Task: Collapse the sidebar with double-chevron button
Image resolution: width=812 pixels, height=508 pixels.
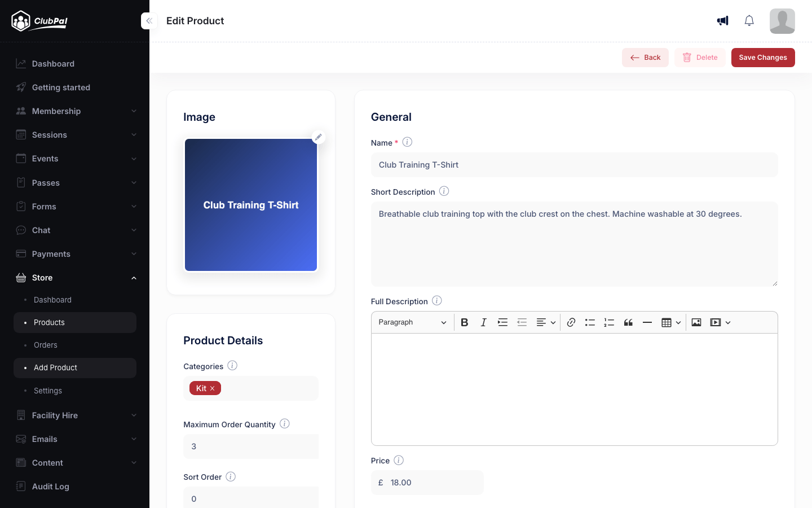Action: [149, 21]
